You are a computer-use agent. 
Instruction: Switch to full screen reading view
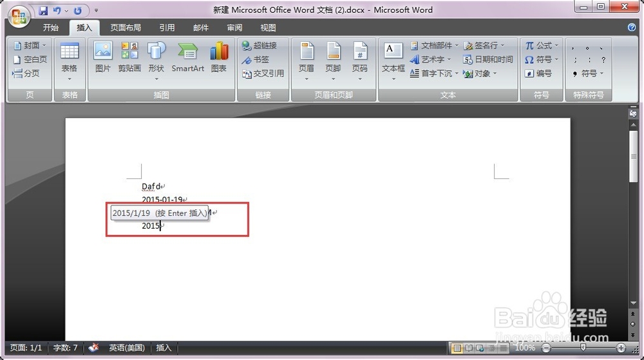(469, 348)
